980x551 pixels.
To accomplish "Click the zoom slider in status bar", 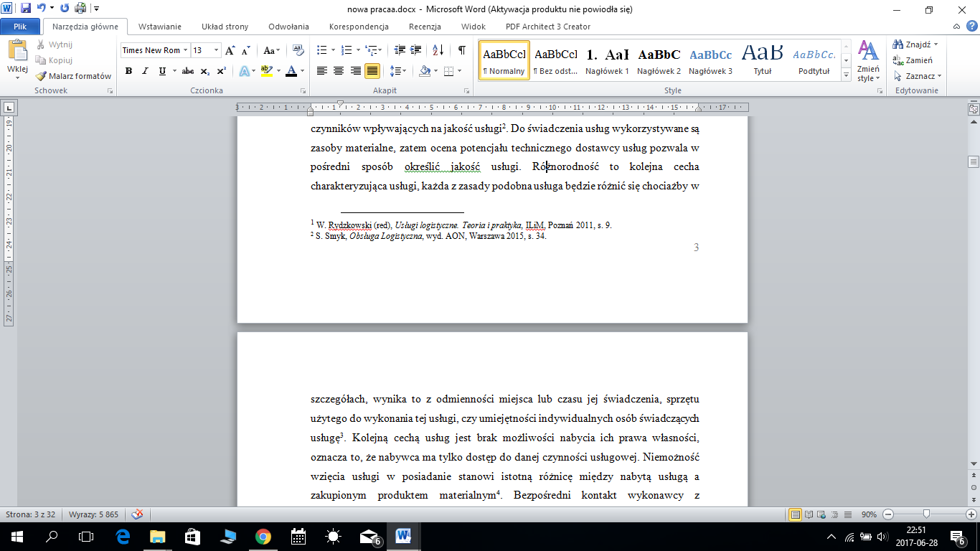I will tap(928, 514).
